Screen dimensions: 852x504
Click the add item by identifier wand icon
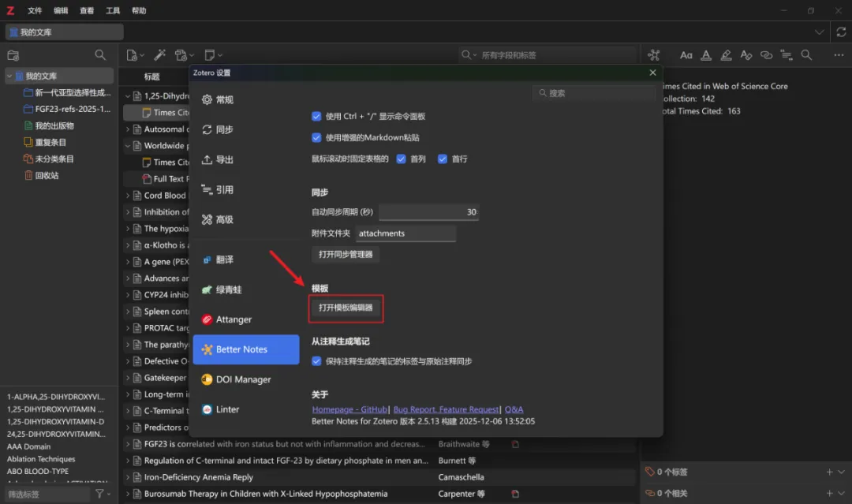tap(159, 55)
